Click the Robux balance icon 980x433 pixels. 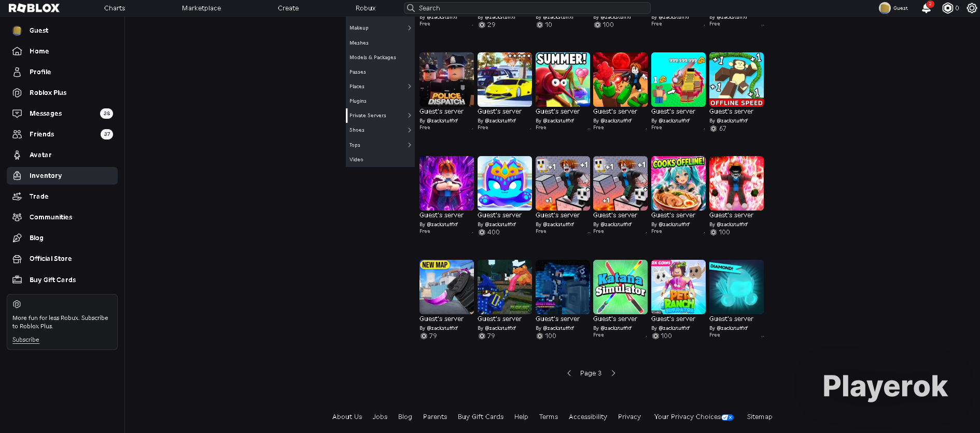[947, 8]
